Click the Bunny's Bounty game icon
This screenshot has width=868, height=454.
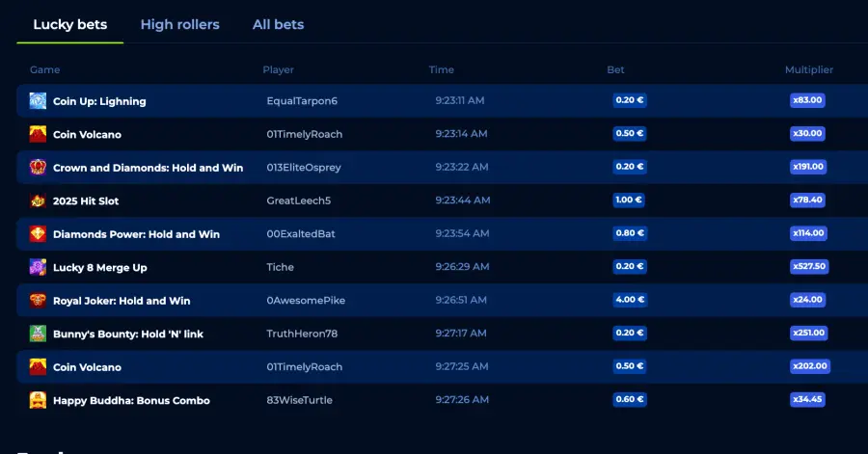click(38, 334)
